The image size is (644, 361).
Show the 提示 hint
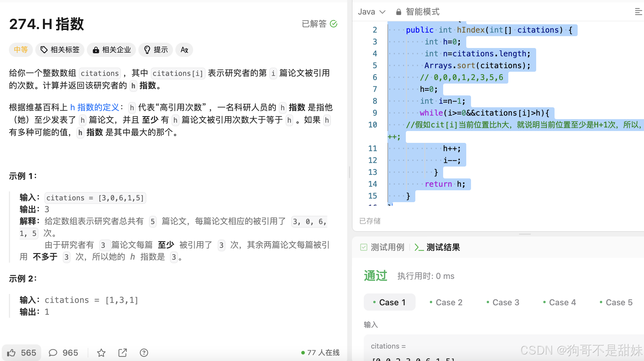point(156,50)
